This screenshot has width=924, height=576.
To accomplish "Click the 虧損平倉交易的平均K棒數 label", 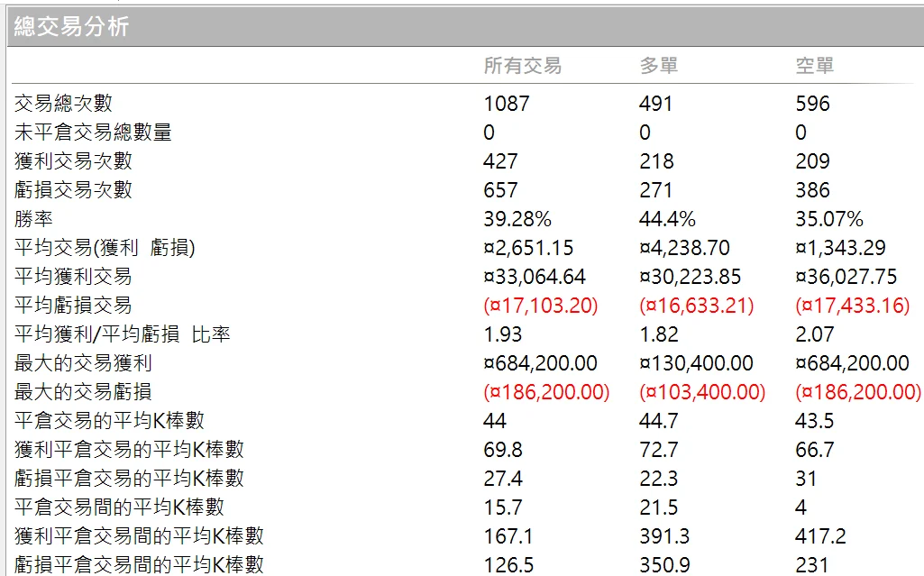I will coord(129,479).
